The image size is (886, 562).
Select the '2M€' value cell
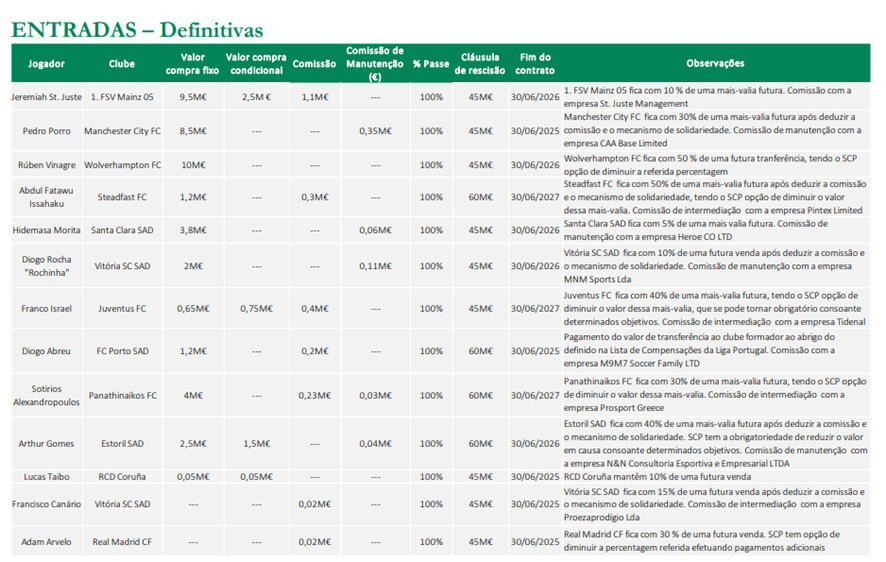(x=193, y=266)
